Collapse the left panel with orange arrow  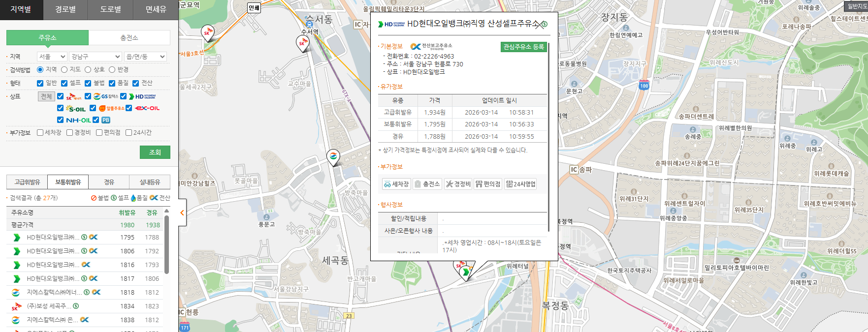coord(182,213)
